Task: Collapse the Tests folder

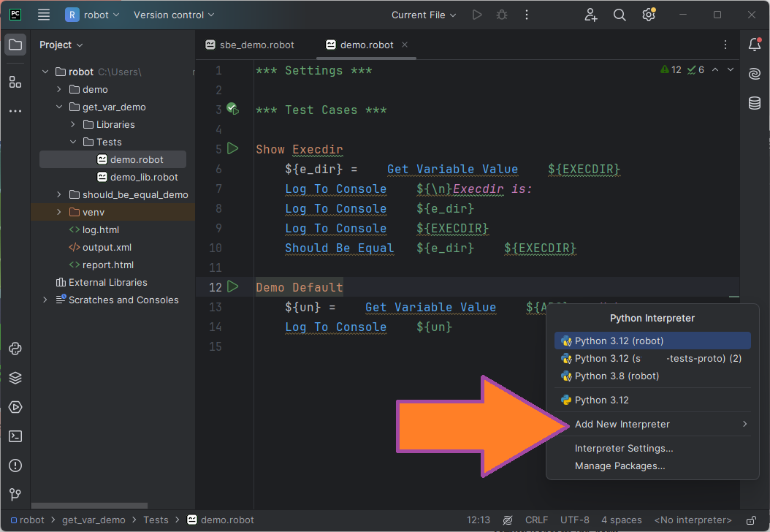Action: click(72, 142)
